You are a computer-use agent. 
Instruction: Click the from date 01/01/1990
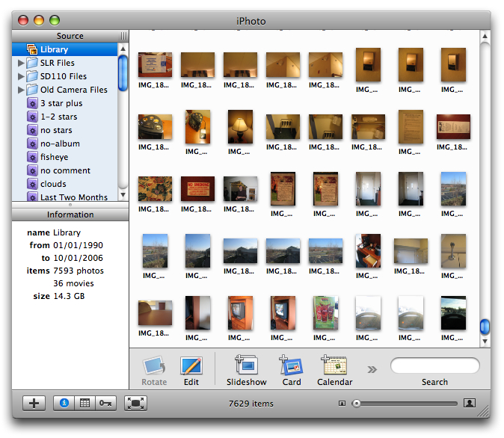[x=78, y=245]
